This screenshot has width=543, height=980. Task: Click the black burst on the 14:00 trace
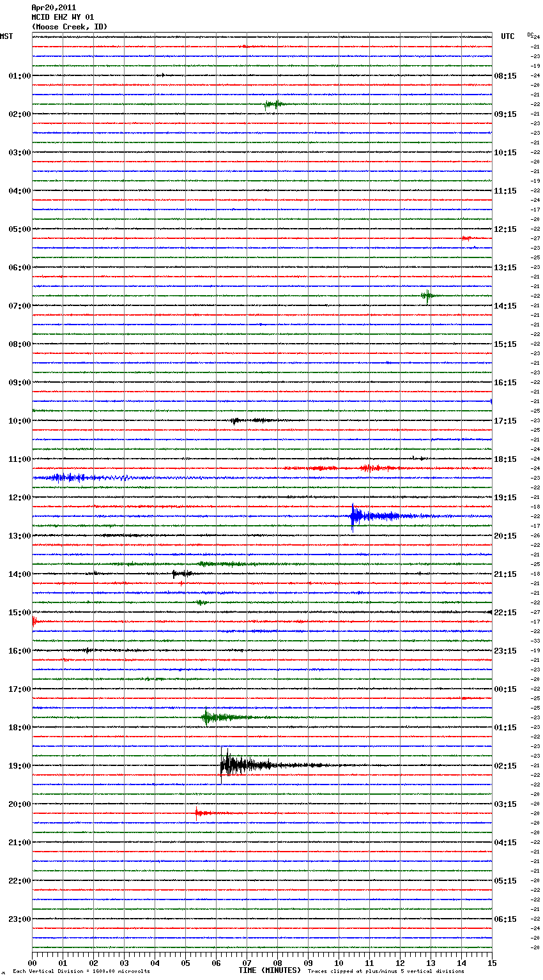pyautogui.click(x=182, y=574)
